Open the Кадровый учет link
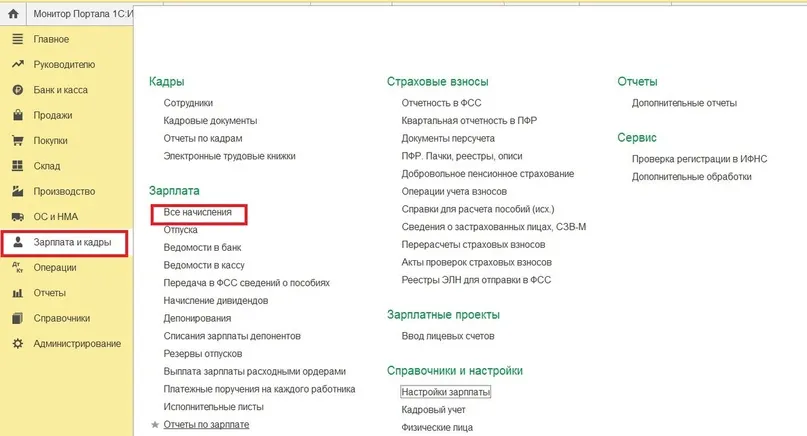This screenshot has height=436, width=807. 433,410
